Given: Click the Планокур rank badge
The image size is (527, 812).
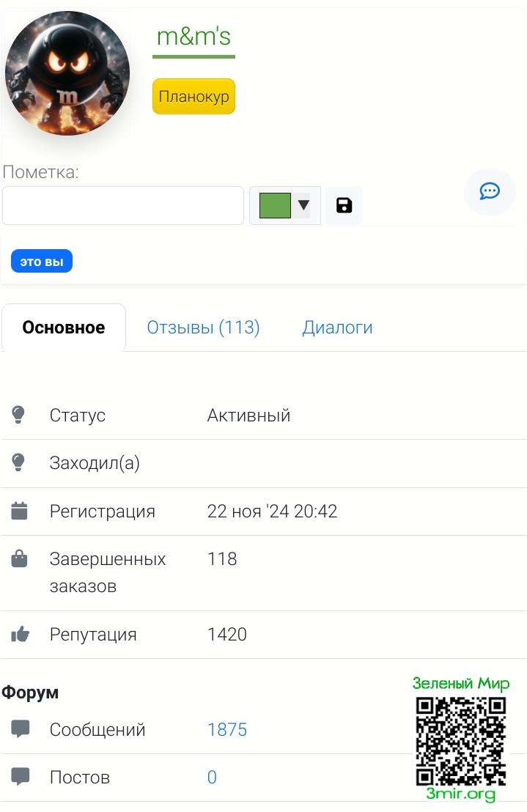Looking at the screenshot, I should coord(194,97).
